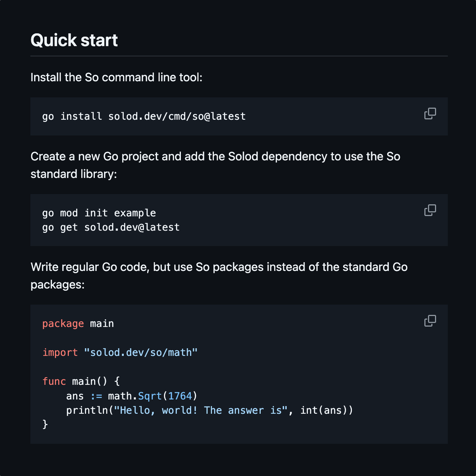Click the 'Hello, world! The answer is' string
This screenshot has width=476, height=476.
201,410
